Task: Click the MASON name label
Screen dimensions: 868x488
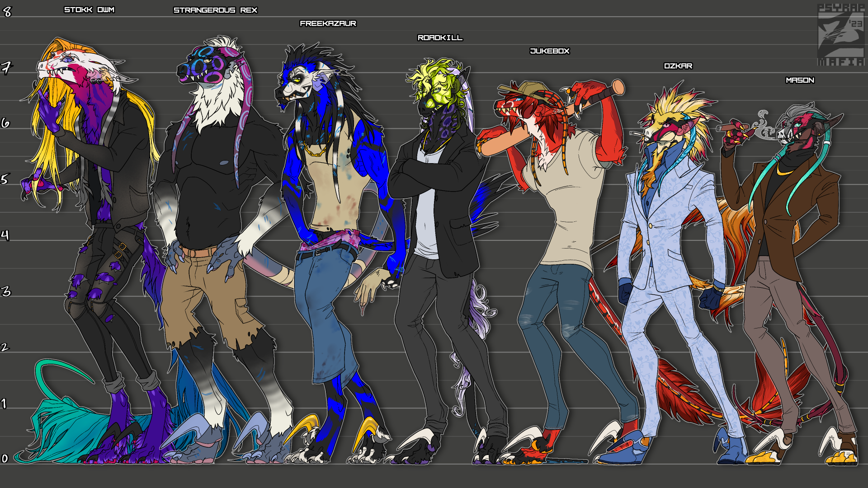Action: pos(800,80)
